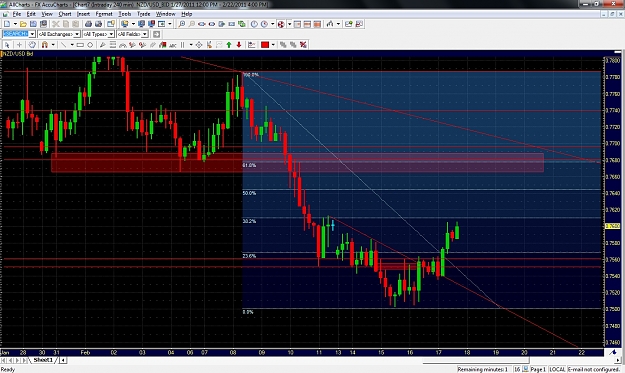
Task: Open the Help menu
Action: 187,14
